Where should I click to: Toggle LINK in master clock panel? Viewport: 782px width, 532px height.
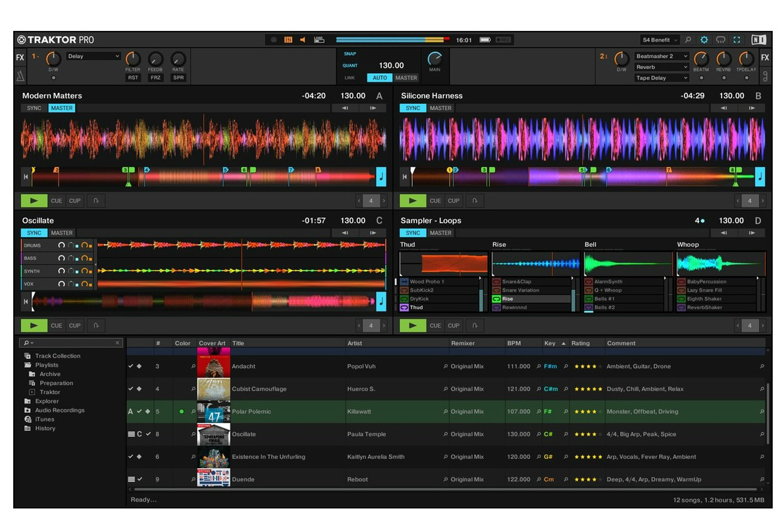(x=350, y=78)
